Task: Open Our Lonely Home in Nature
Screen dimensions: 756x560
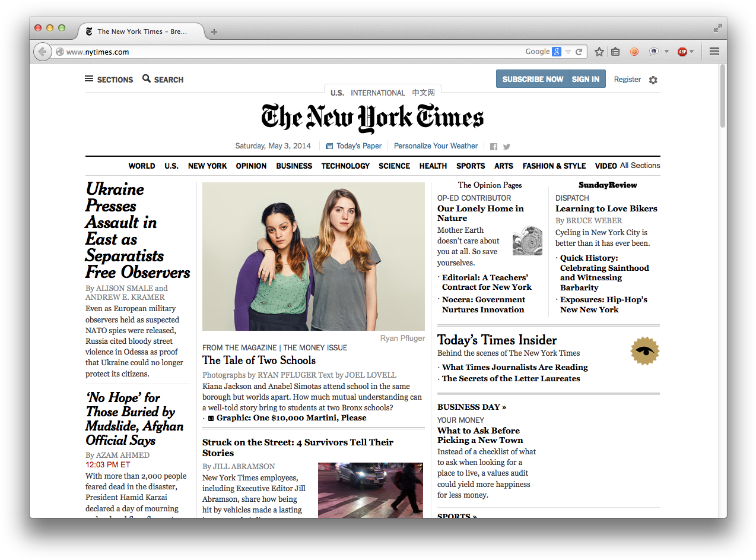Action: point(481,213)
